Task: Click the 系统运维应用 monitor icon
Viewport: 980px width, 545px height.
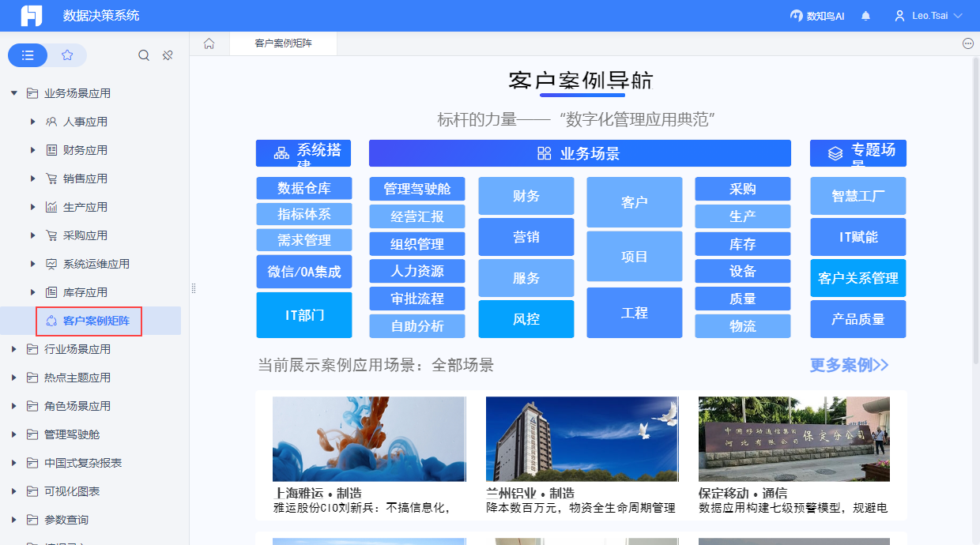Action: point(51,264)
